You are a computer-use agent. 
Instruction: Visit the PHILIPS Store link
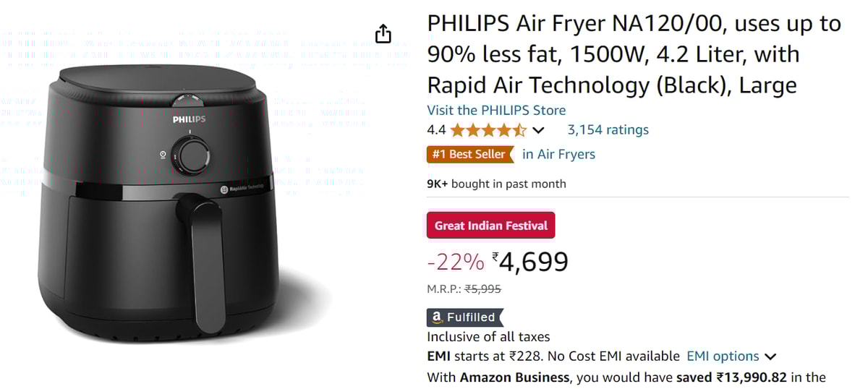click(496, 111)
